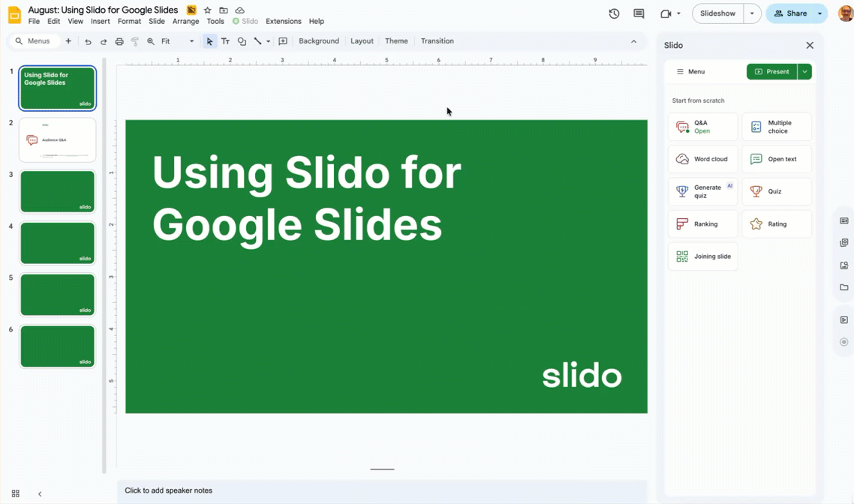Open grid view of slides
The image size is (854, 504).
click(x=15, y=493)
